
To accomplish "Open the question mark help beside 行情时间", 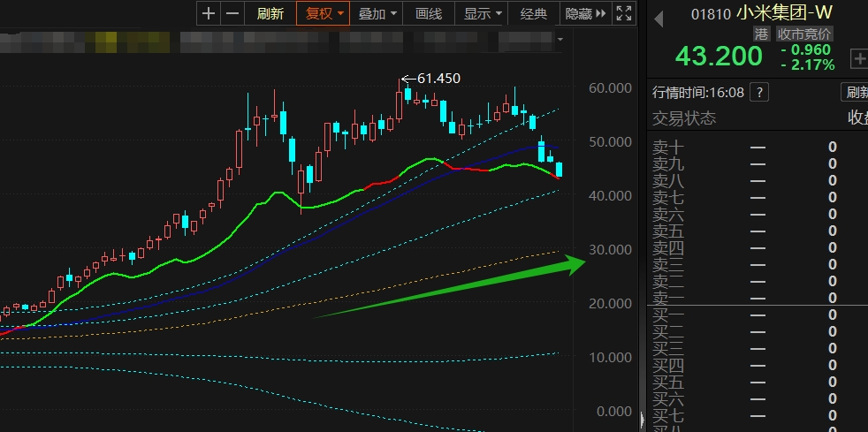I will (x=759, y=93).
